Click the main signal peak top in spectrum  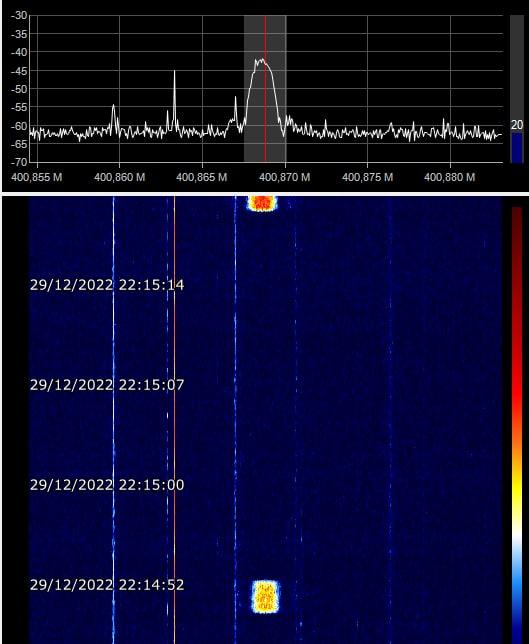260,61
